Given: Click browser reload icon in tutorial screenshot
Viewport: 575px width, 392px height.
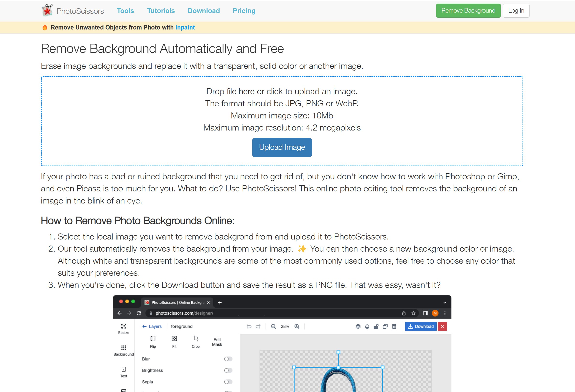Looking at the screenshot, I should tap(139, 313).
